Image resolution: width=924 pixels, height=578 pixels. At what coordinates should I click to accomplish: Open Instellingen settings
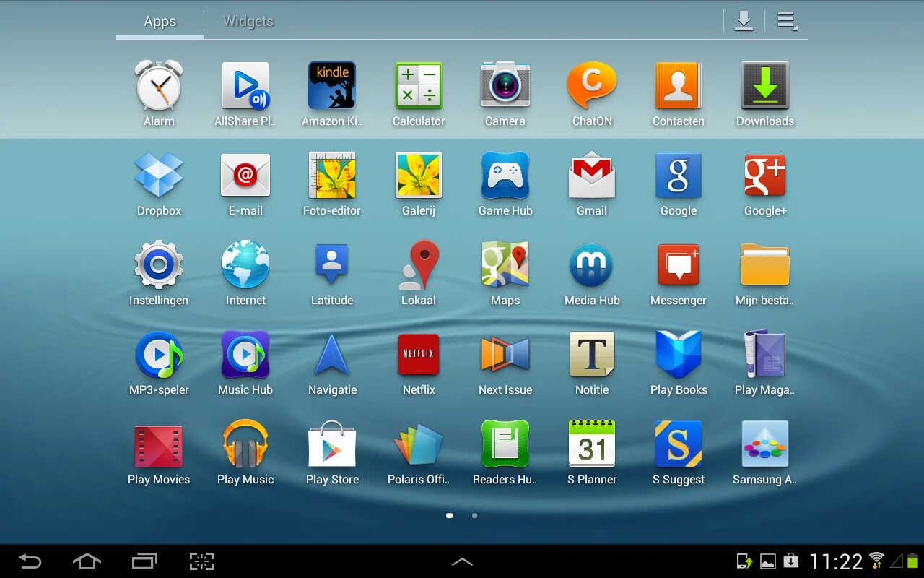coord(159,265)
